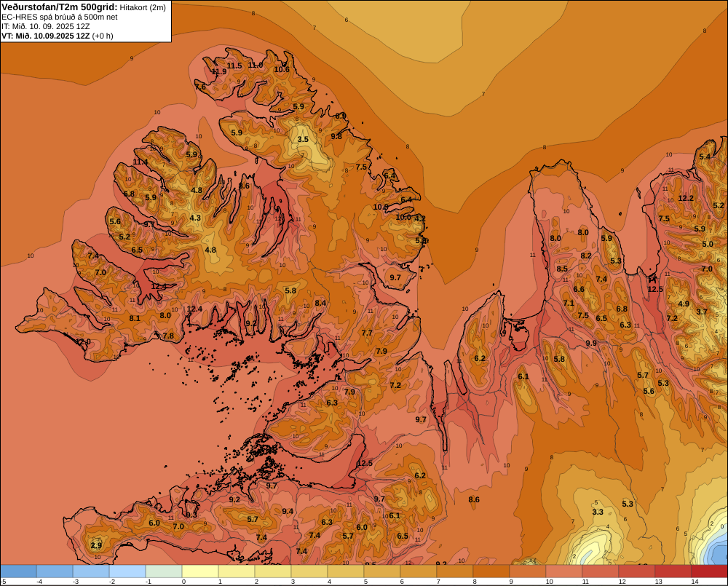Click the IT: Mið. 10. 09. 2025 12Z line

pyautogui.click(x=45, y=26)
